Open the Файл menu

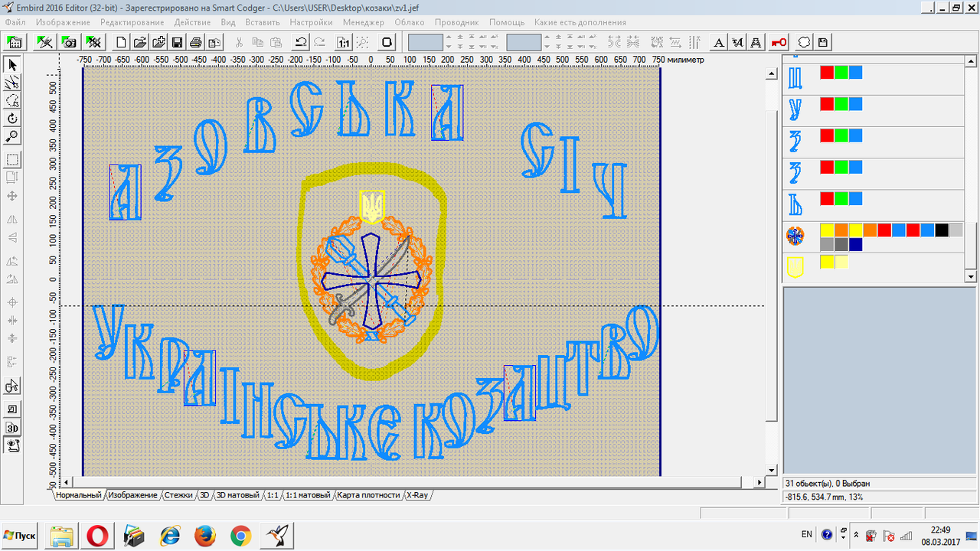click(x=15, y=22)
